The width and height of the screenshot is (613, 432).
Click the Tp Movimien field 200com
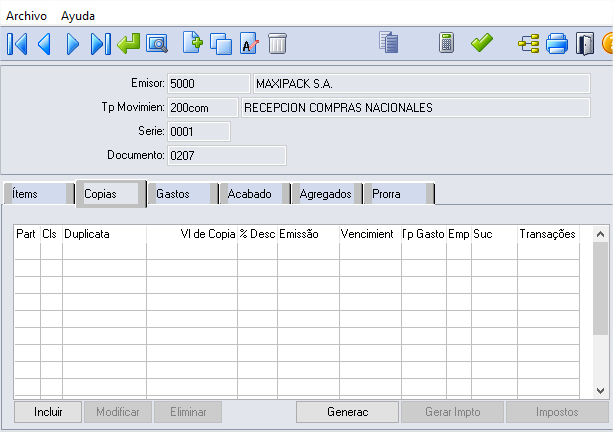[203, 108]
